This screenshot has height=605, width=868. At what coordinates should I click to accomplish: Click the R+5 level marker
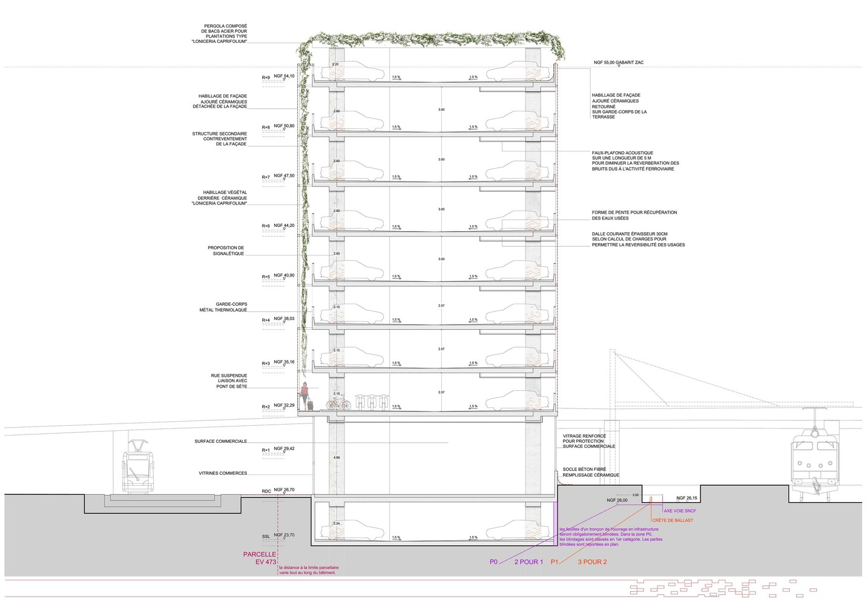click(266, 277)
